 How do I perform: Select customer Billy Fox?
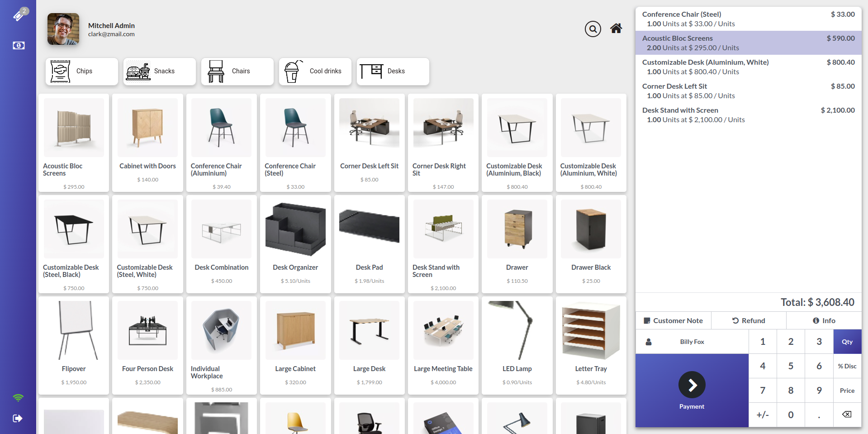692,342
